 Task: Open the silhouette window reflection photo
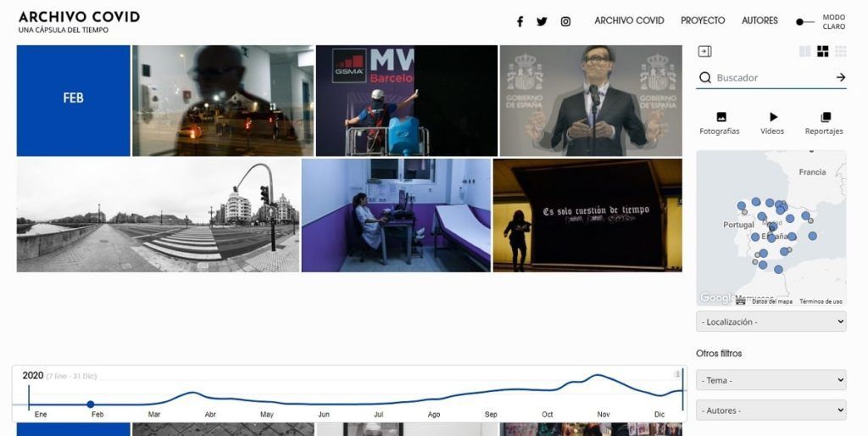(x=223, y=100)
